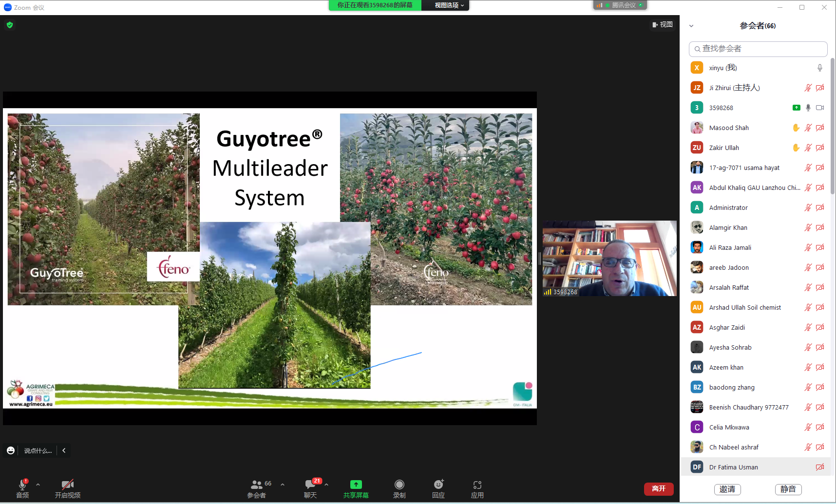
Task: Open the 视图选项 view options dropdown
Action: coord(449,5)
